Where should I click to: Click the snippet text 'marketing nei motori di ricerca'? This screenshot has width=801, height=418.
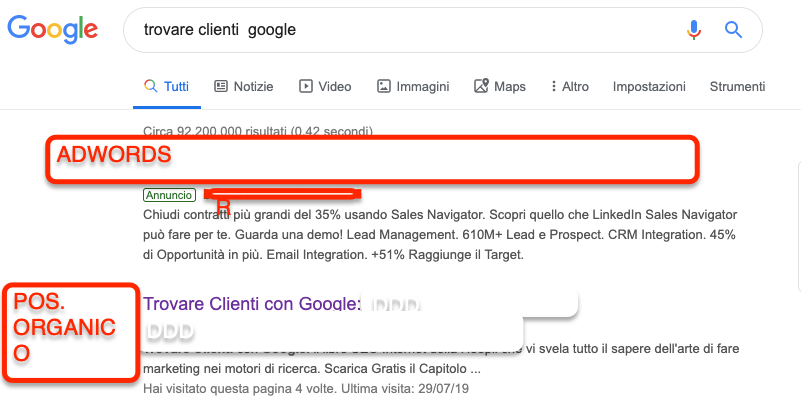[x=230, y=368]
